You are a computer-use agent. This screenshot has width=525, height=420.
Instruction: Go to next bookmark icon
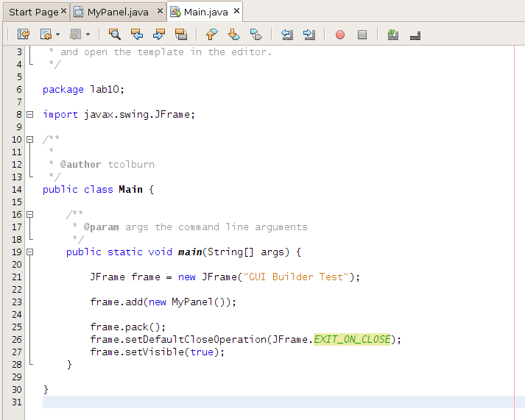tap(233, 34)
